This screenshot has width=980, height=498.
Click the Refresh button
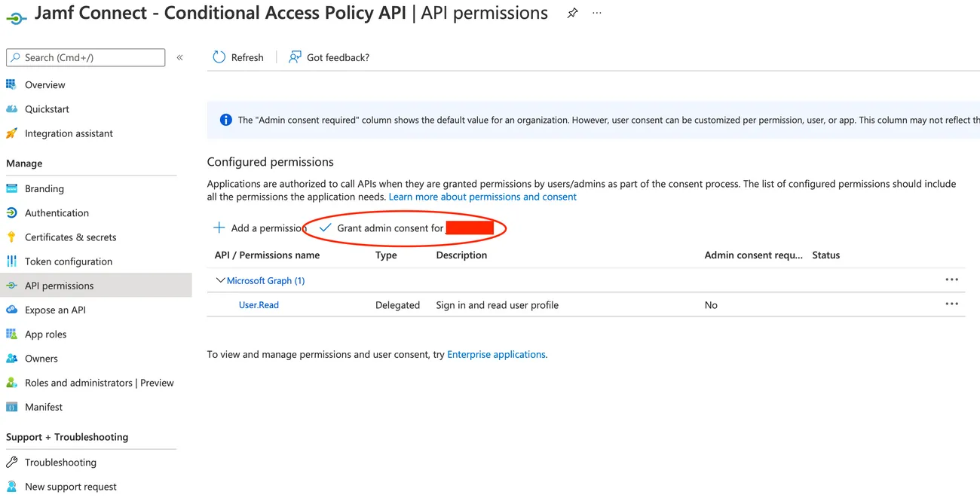pyautogui.click(x=238, y=57)
